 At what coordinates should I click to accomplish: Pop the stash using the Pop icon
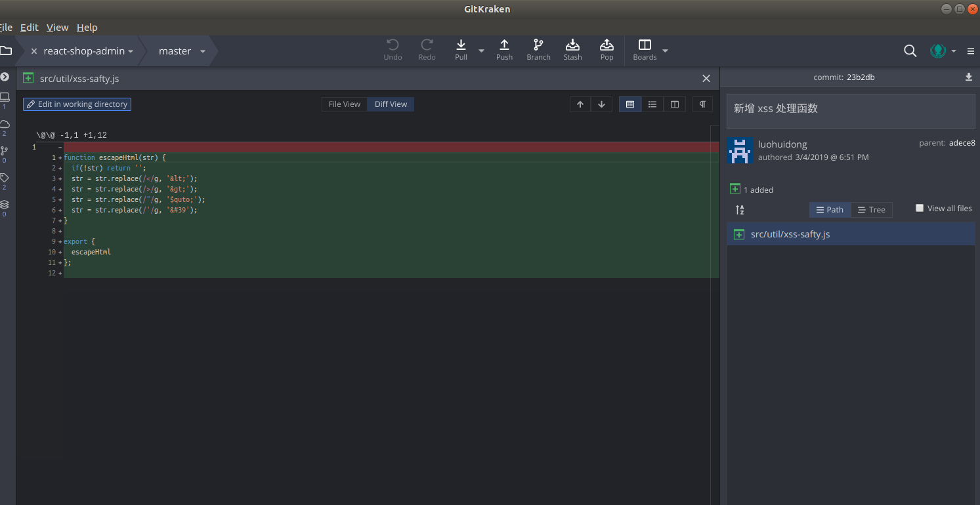607,45
